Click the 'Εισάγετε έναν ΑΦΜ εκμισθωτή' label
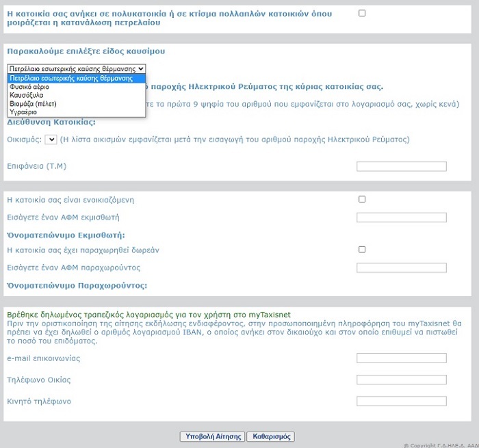 (x=63, y=218)
